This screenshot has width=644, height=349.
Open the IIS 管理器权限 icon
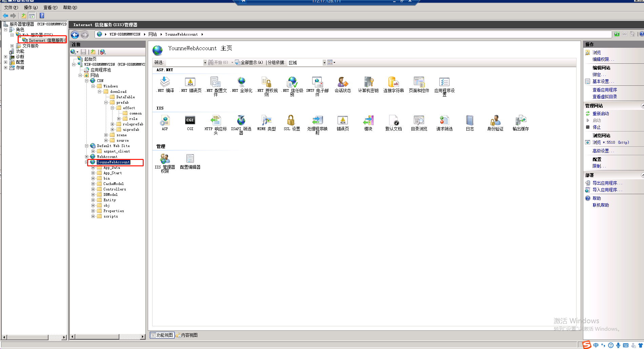click(165, 159)
